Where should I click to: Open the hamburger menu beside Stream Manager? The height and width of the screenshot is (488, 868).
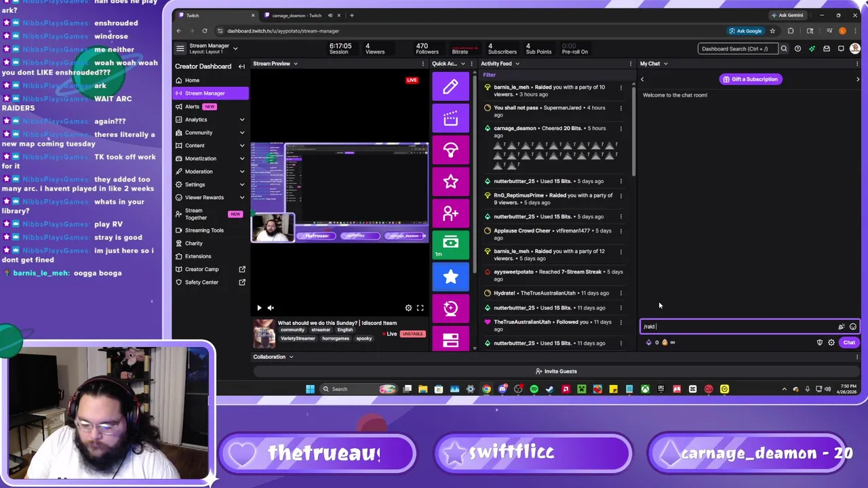coord(180,48)
